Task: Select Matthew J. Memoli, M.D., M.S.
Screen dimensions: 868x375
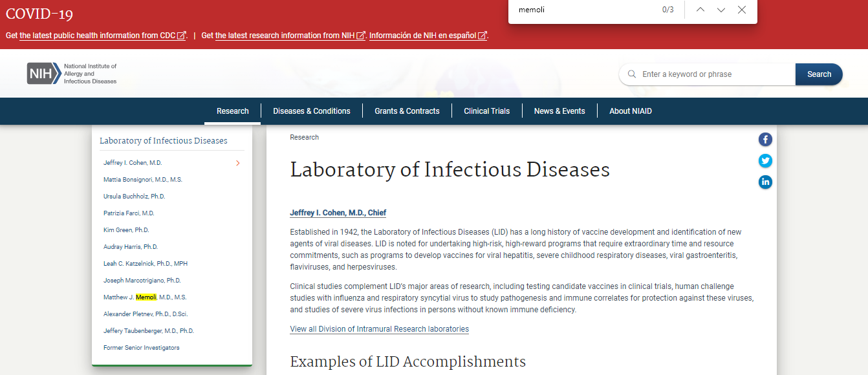Action: click(x=145, y=297)
